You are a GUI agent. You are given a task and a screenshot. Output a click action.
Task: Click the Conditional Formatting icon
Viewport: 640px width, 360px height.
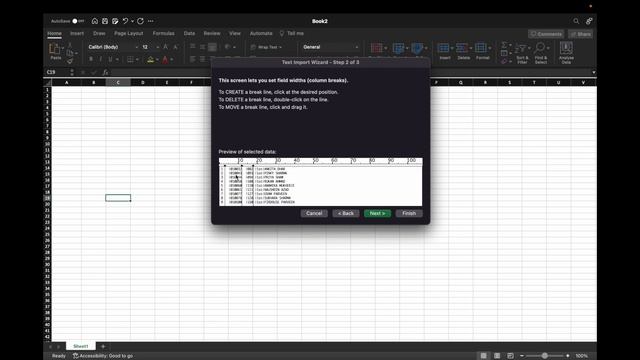(377, 49)
